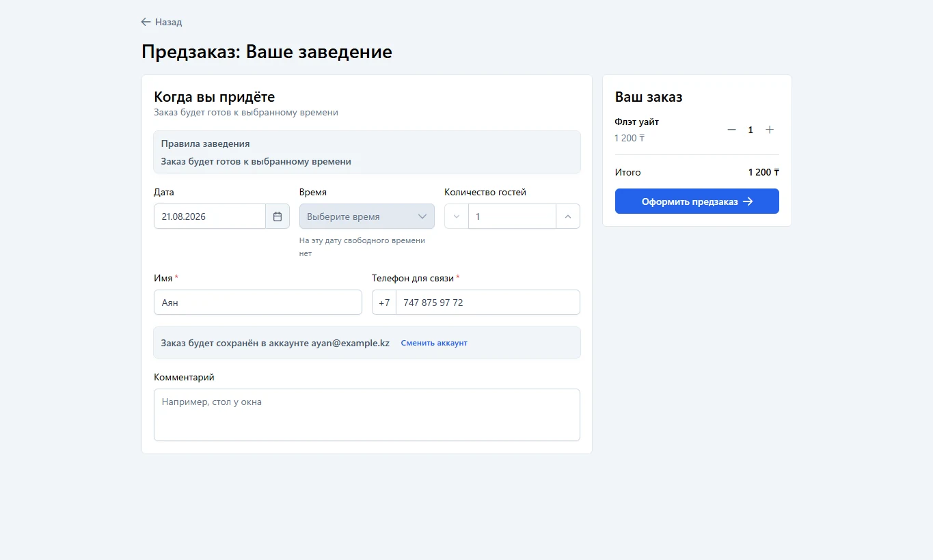Decrease the guest count with the down chevron
933x560 pixels.
[x=457, y=216]
